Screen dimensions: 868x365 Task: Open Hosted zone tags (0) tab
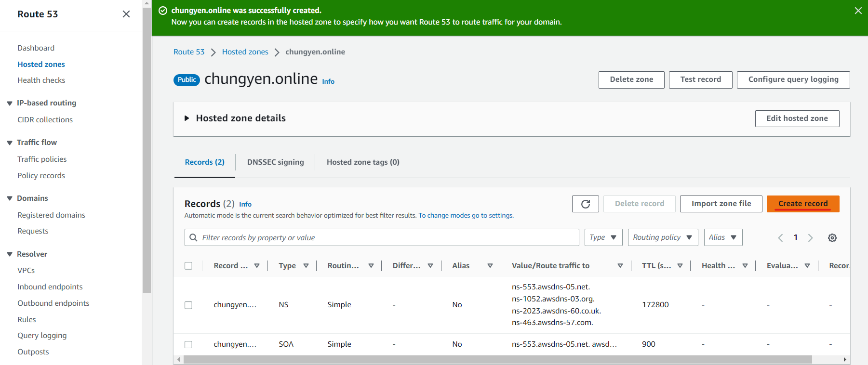[x=363, y=162]
